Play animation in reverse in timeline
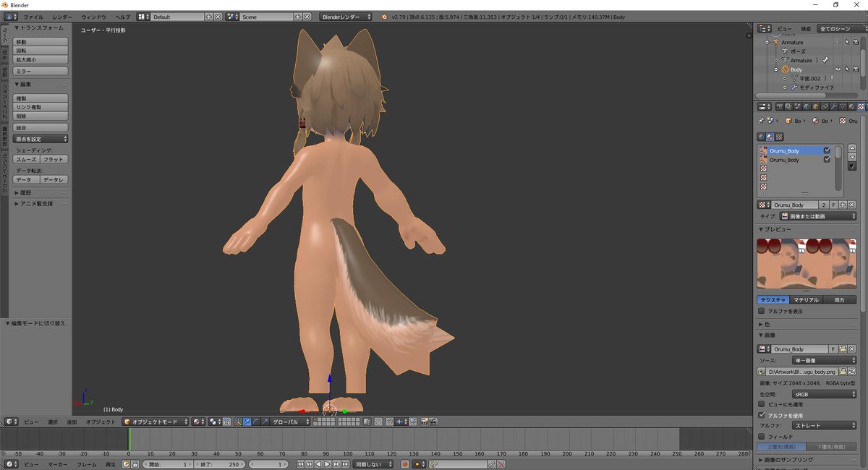The image size is (868, 470). [x=318, y=464]
